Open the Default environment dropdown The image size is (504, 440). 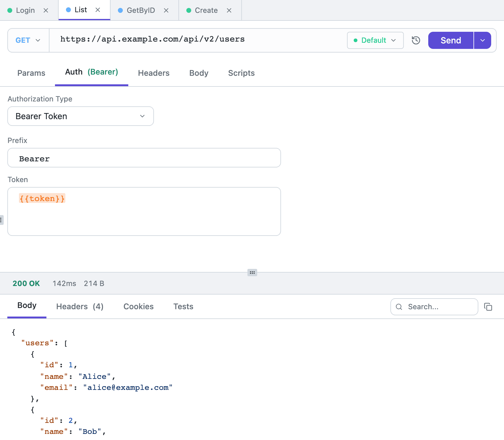click(375, 40)
